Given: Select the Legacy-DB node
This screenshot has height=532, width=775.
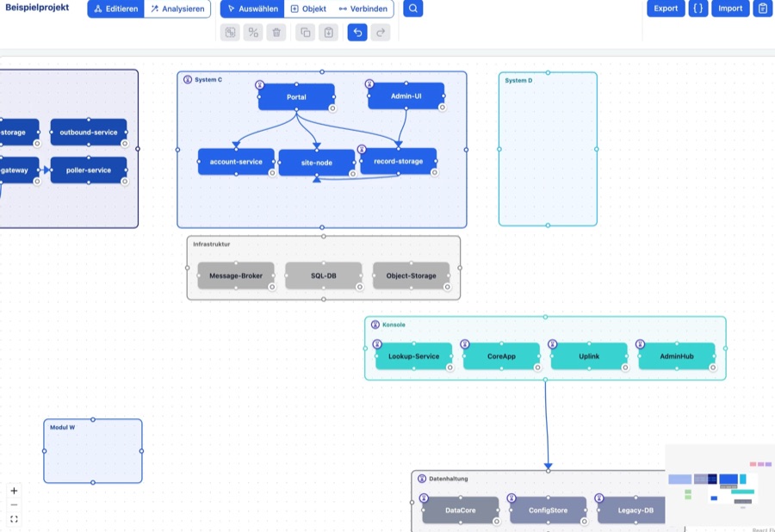Looking at the screenshot, I should pyautogui.click(x=631, y=510).
